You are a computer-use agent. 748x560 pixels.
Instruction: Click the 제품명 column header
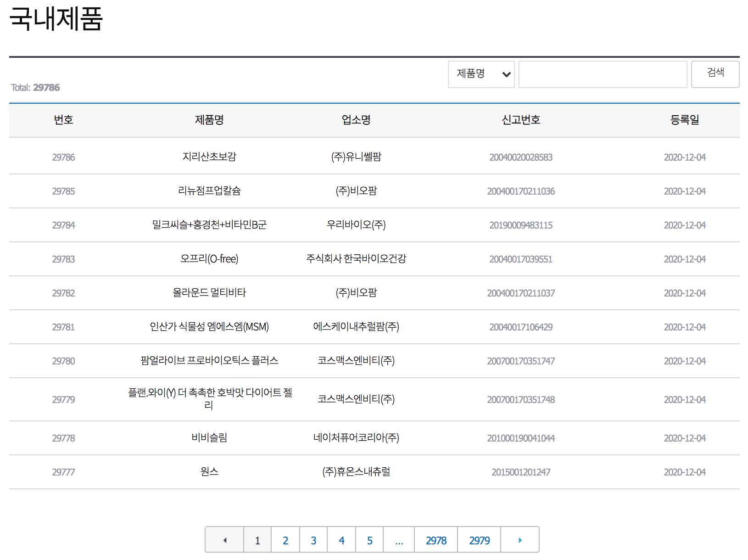(x=209, y=120)
